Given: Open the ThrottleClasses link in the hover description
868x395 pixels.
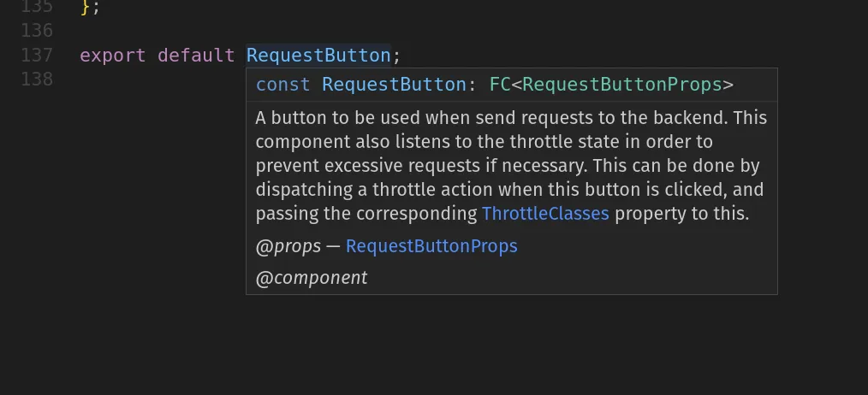Looking at the screenshot, I should click(x=545, y=214).
